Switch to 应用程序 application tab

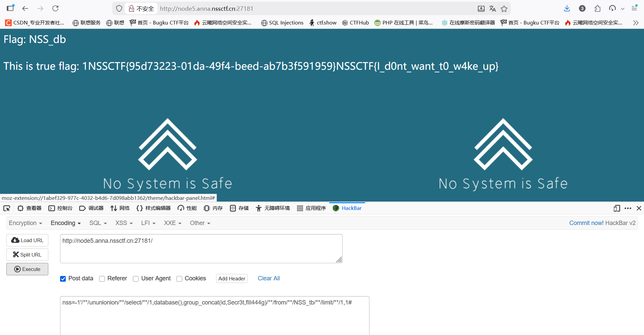coord(311,208)
